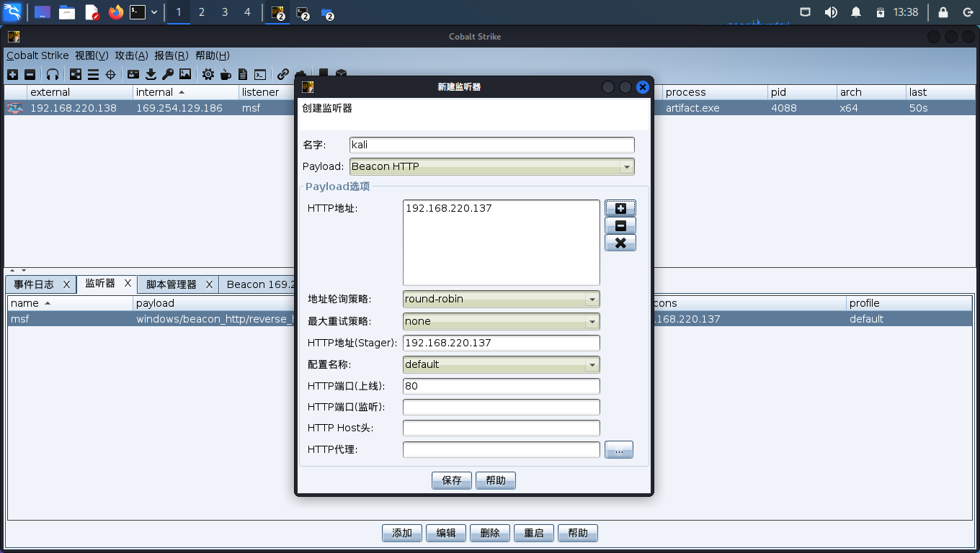Switch to workspace 2 in panel

(201, 12)
